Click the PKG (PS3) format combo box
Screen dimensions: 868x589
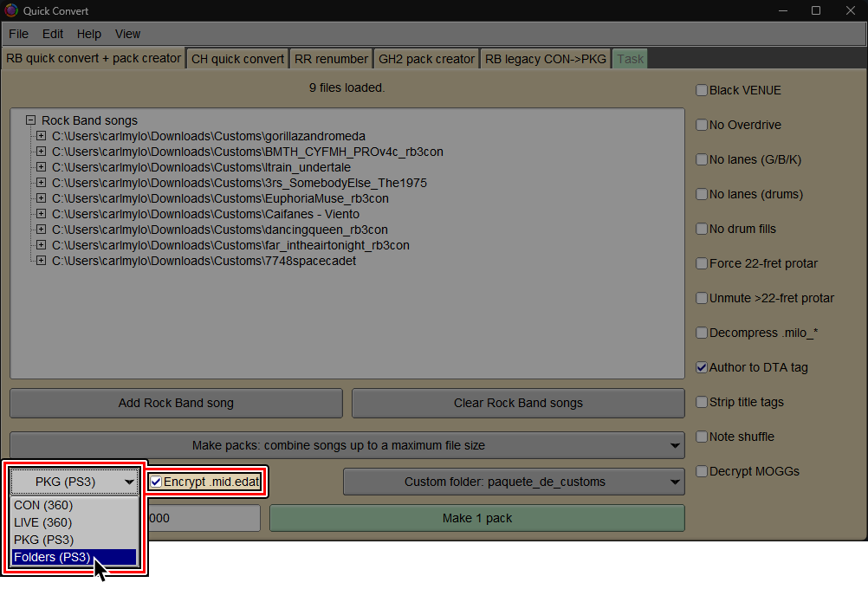(74, 482)
